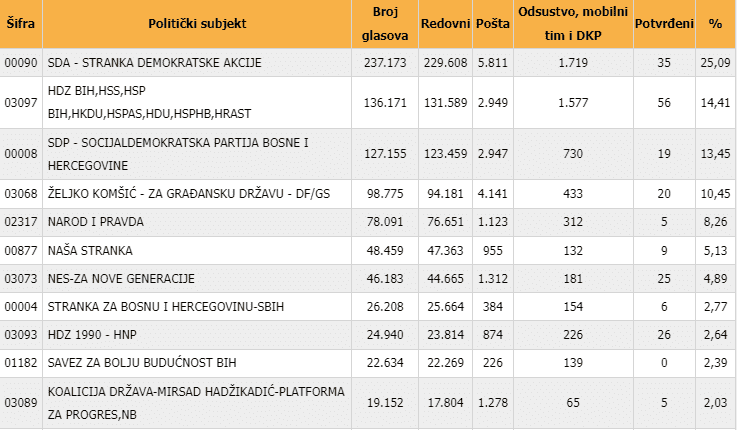
Task: Click vote count 237.173 cell
Action: 382,62
